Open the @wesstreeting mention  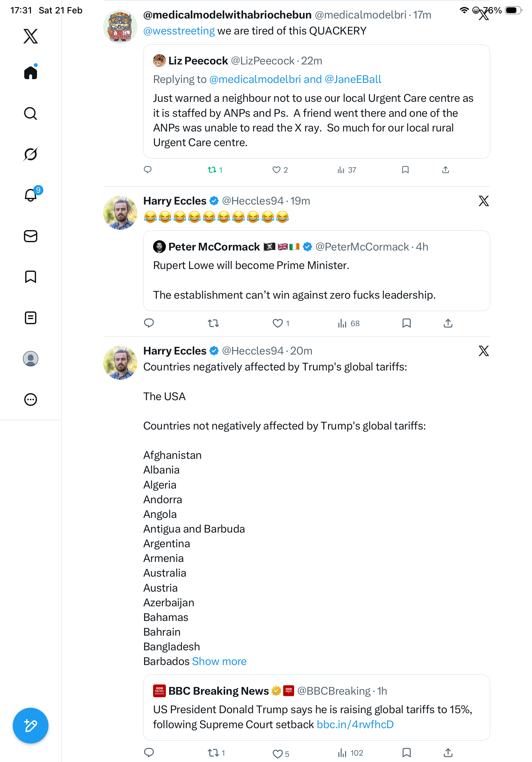point(179,31)
